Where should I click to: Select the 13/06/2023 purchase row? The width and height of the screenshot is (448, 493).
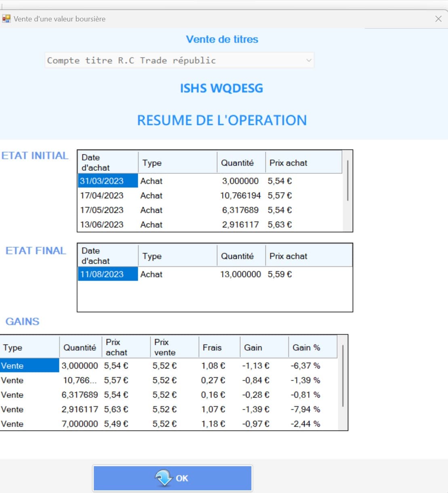click(210, 224)
